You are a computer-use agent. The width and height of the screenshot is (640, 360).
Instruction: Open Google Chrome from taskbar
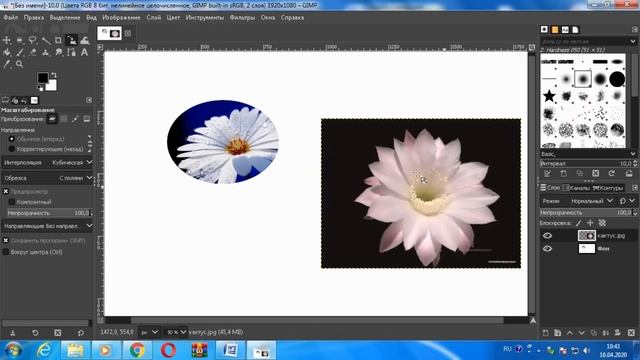(x=138, y=350)
